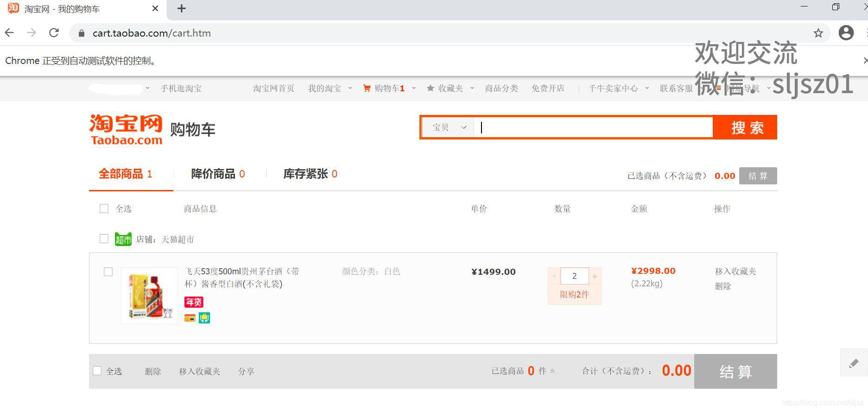This screenshot has width=868, height=411.
Task: Click the pencil feedback icon at right
Action: pyautogui.click(x=854, y=363)
